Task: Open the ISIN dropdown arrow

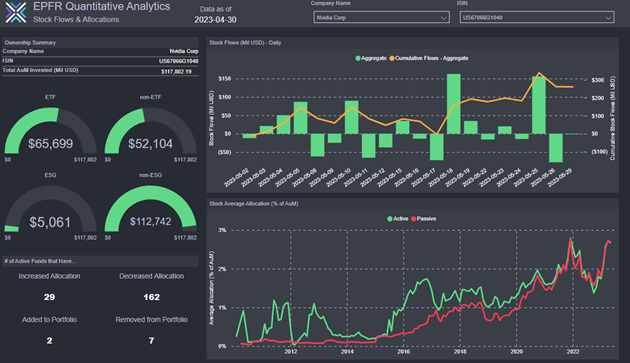Action: point(608,18)
